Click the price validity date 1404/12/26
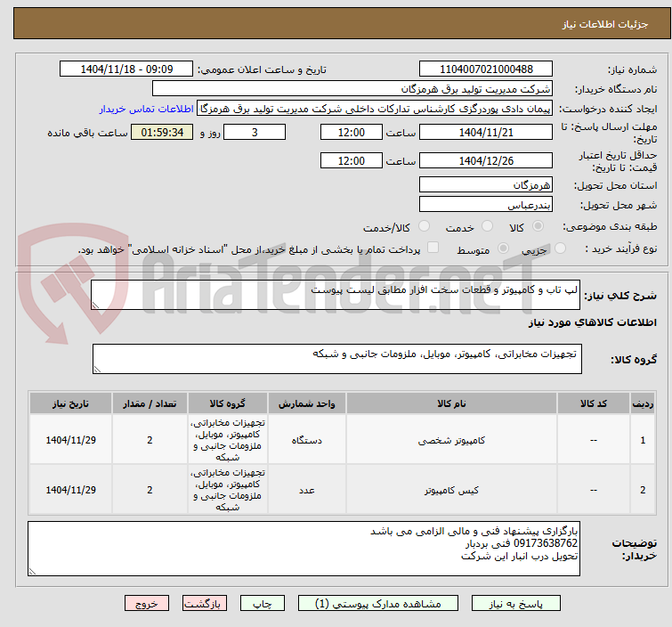This screenshot has height=627, width=672. point(486,161)
